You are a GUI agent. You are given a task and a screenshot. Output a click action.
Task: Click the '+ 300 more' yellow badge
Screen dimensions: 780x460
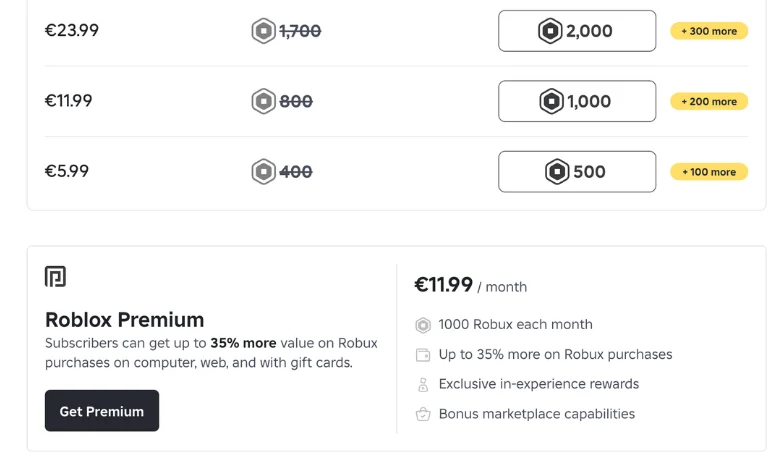pyautogui.click(x=709, y=31)
